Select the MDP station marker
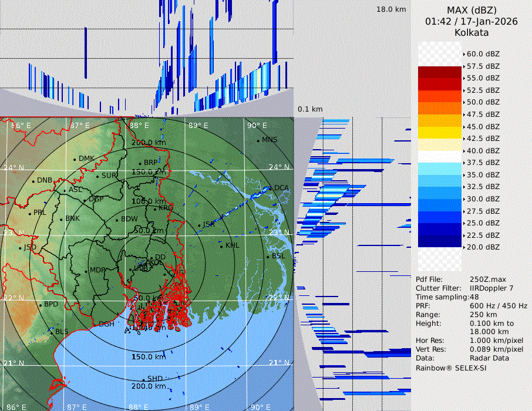Screen dimensions: 532x411 86,271
